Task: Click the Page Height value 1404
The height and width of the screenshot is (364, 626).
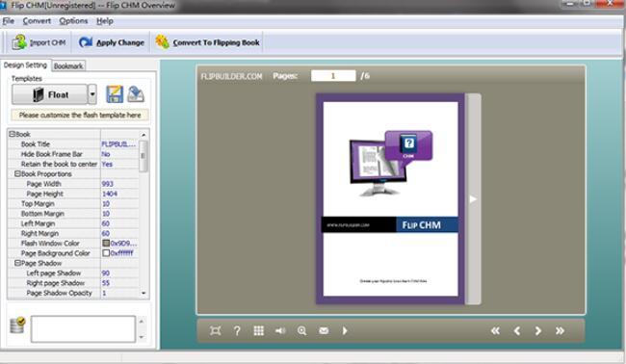Action: (110, 194)
